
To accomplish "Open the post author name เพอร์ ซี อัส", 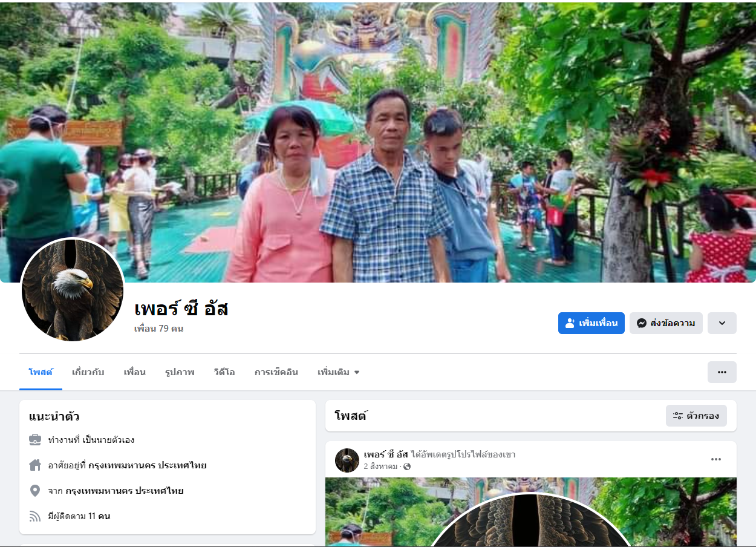I will click(x=386, y=454).
